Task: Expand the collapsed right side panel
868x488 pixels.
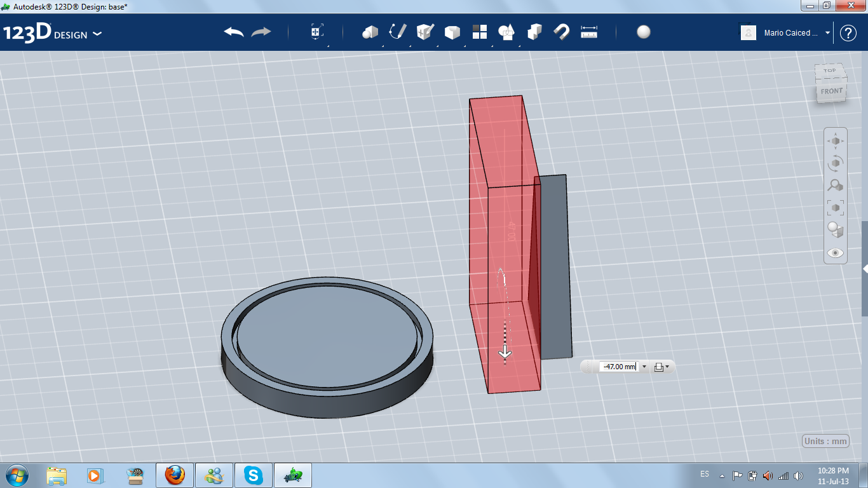Action: [865, 269]
